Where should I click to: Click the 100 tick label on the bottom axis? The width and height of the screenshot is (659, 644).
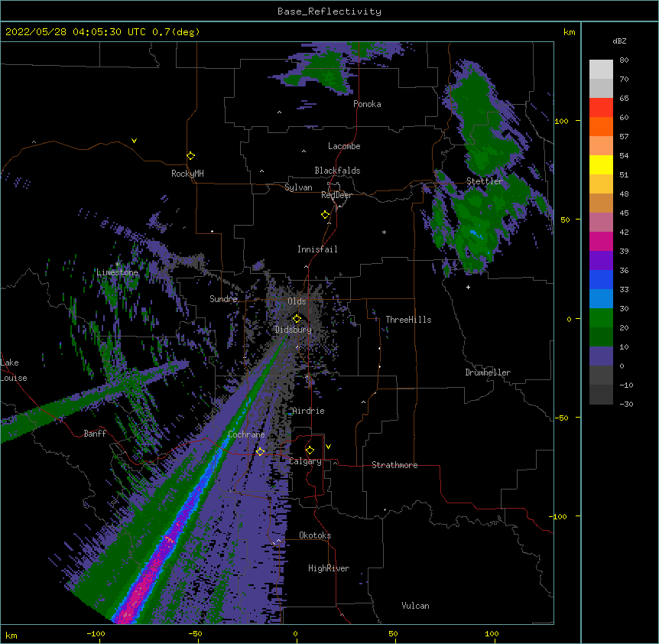pos(492,633)
